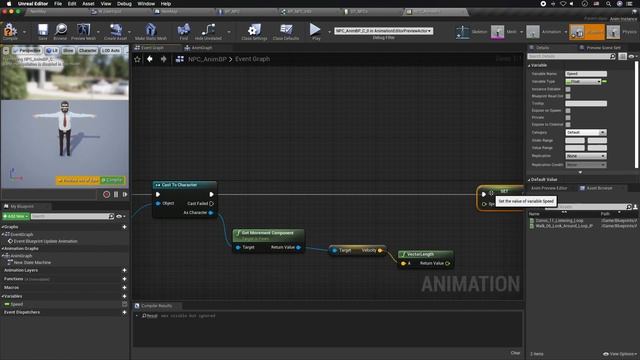640x360 pixels.
Task: Toggle Blueprint Read Only checkbox
Action: coord(568,96)
